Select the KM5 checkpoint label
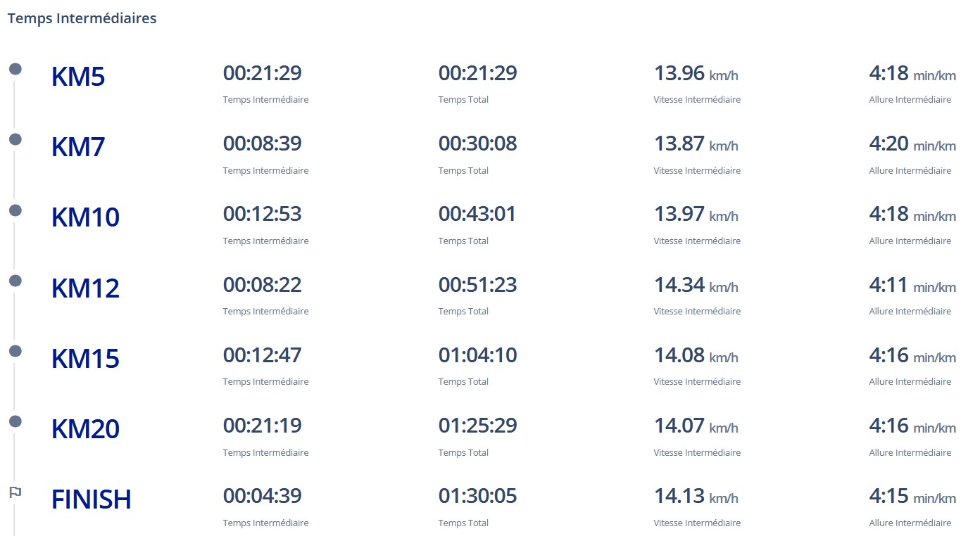 [x=78, y=77]
